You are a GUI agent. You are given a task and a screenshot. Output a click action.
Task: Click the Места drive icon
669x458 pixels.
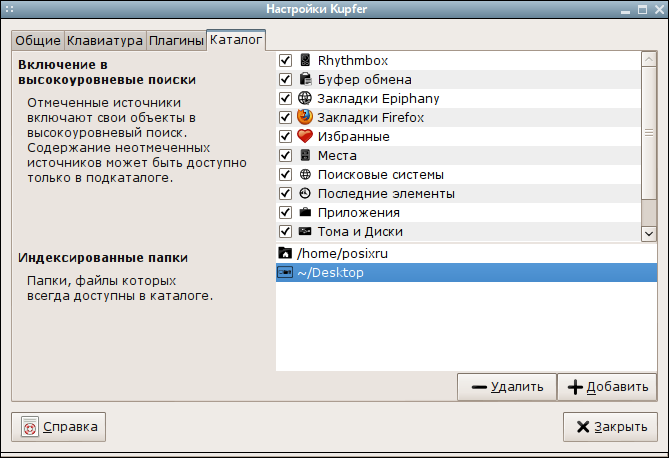305,155
